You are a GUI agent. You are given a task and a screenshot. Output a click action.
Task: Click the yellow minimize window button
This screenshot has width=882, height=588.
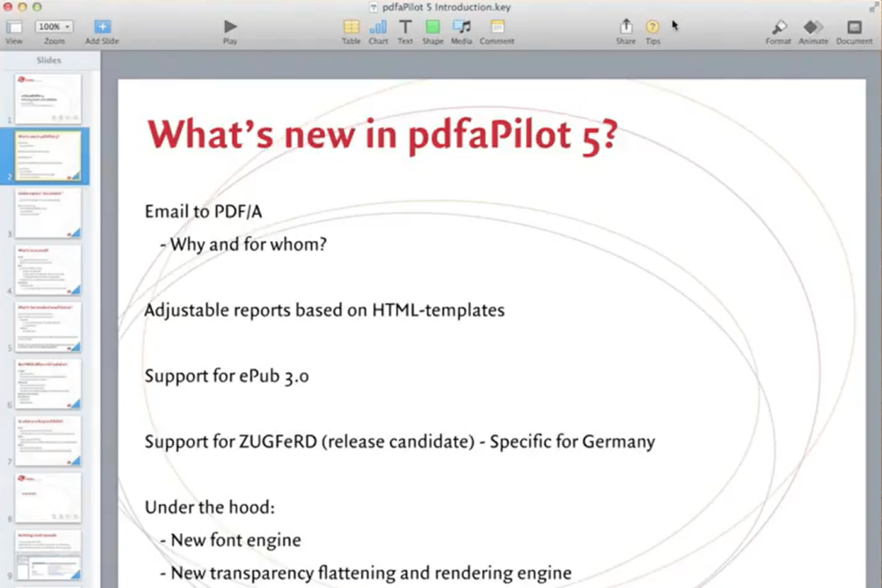tap(22, 7)
